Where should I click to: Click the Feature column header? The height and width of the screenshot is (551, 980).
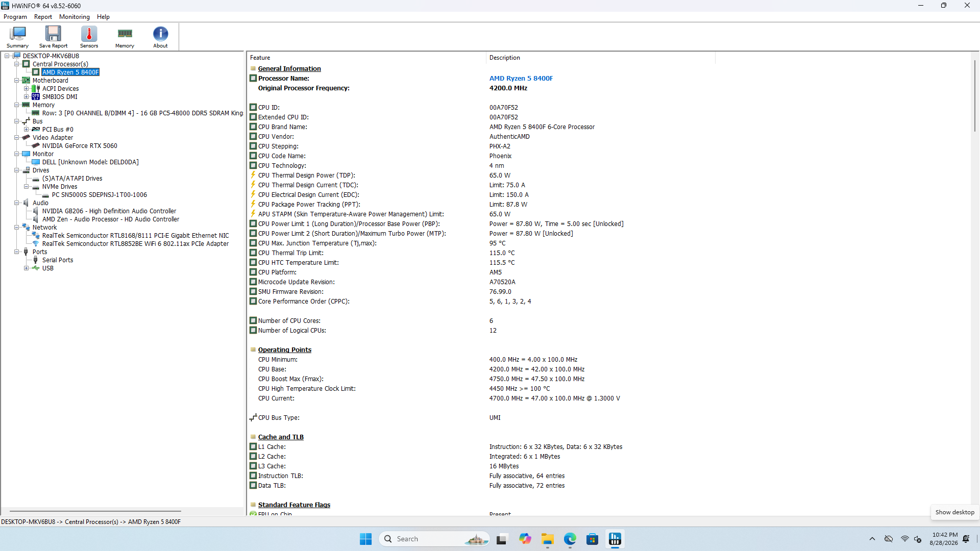[x=366, y=58]
